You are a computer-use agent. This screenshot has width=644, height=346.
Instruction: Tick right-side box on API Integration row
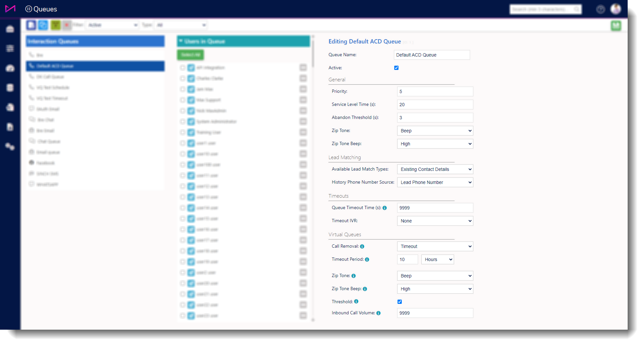(303, 68)
